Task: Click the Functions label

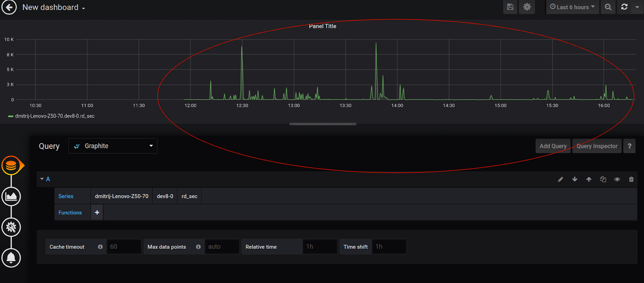Action: point(70,212)
